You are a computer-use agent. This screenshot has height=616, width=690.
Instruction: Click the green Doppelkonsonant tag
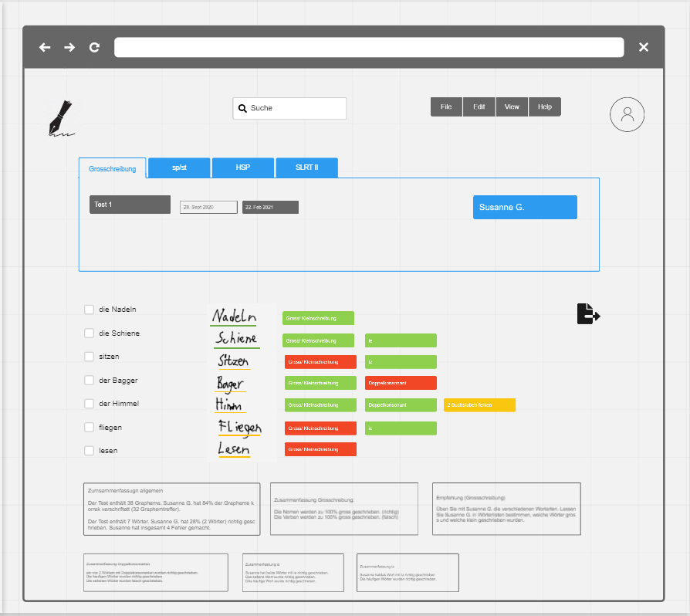401,404
